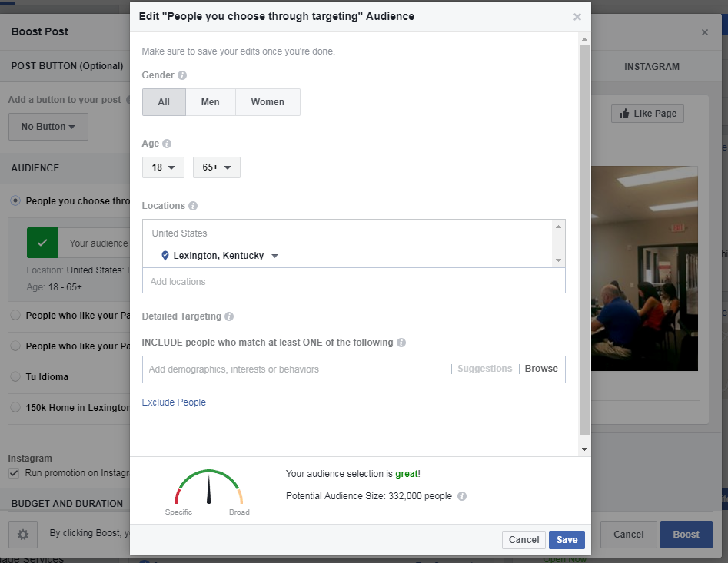Click the Boost button
This screenshot has width=728, height=563.
[686, 535]
